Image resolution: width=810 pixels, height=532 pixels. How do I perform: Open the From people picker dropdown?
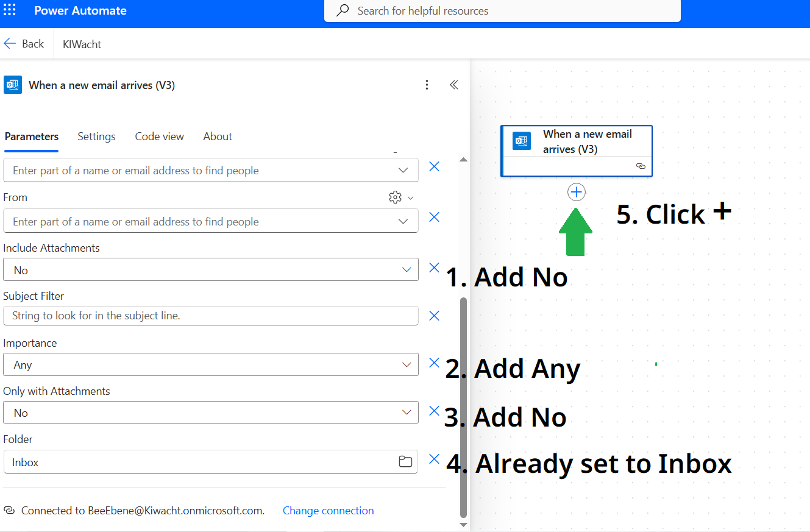click(403, 222)
